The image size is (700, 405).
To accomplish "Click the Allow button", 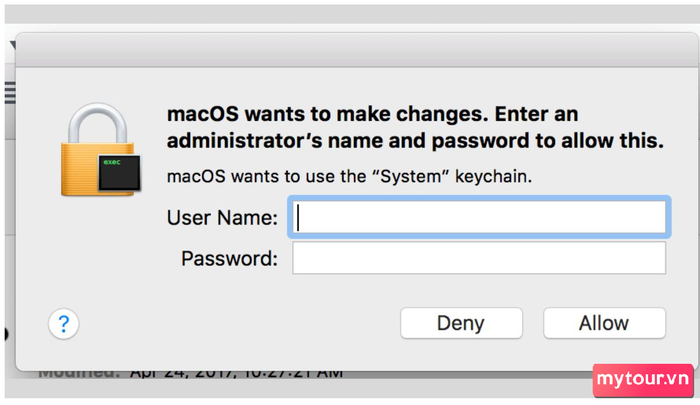I will pyautogui.click(x=604, y=323).
